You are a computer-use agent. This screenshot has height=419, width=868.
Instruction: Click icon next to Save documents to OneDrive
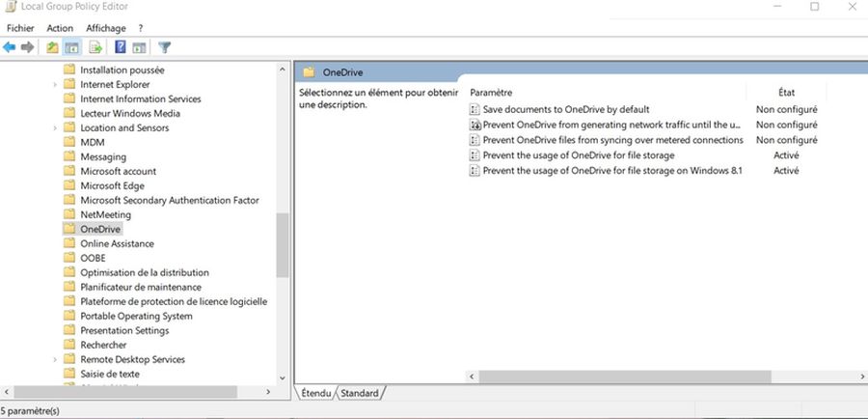(475, 110)
